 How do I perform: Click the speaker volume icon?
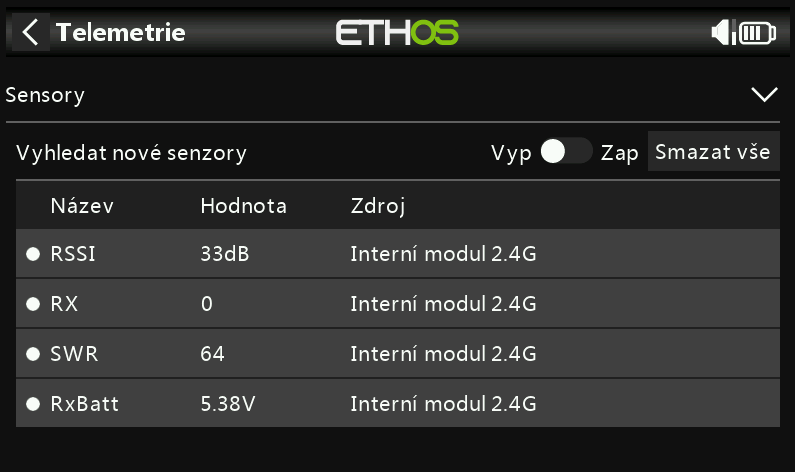pos(722,33)
